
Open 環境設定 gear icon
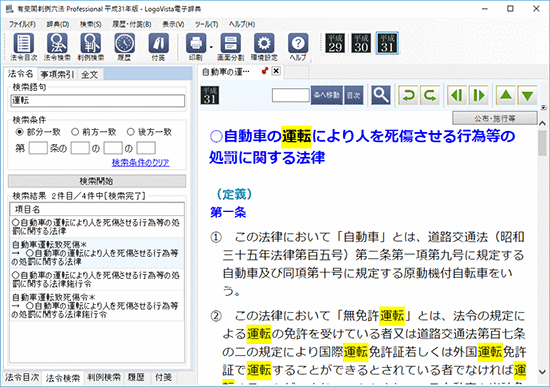[x=264, y=47]
